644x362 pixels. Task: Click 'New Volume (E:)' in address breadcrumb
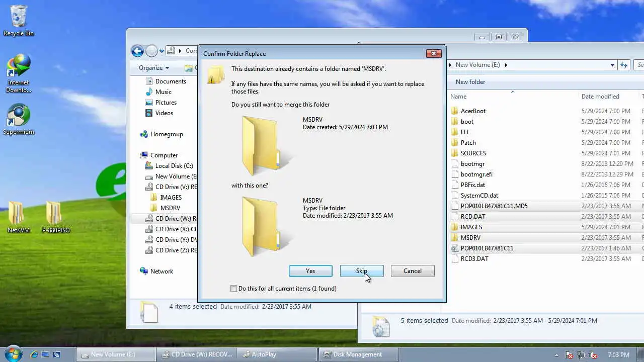478,65
